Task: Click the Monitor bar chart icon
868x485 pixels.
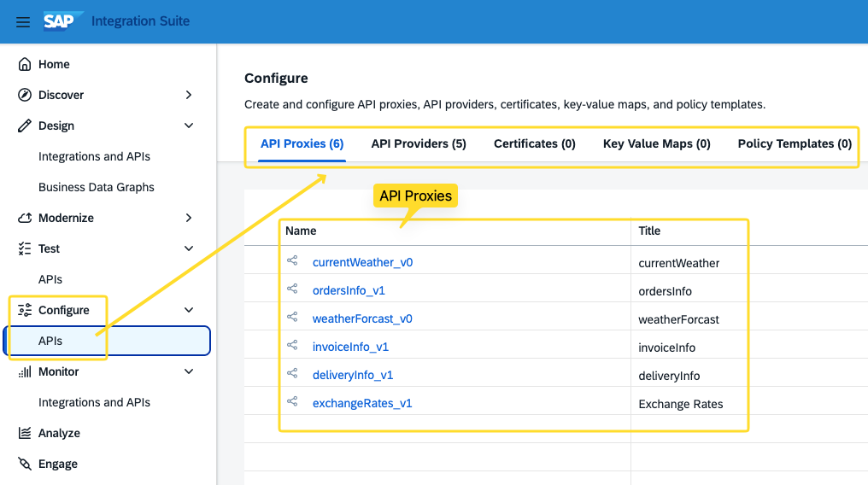Action: point(25,371)
